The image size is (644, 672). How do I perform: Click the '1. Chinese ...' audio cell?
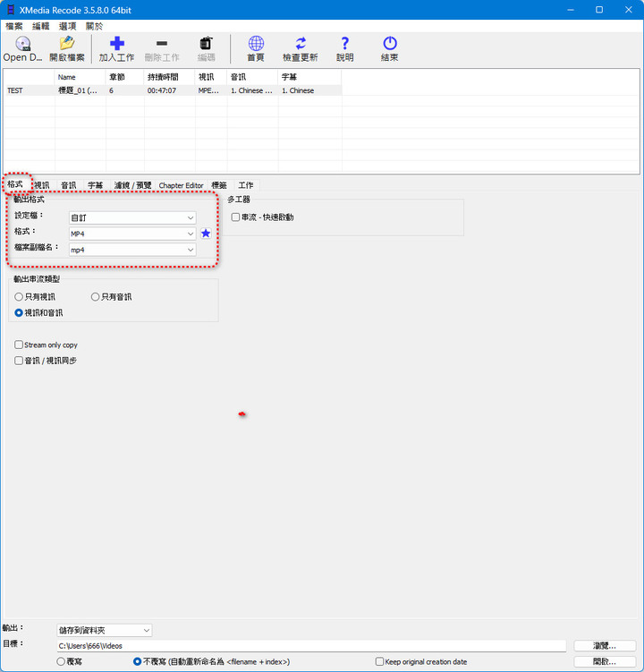[253, 90]
